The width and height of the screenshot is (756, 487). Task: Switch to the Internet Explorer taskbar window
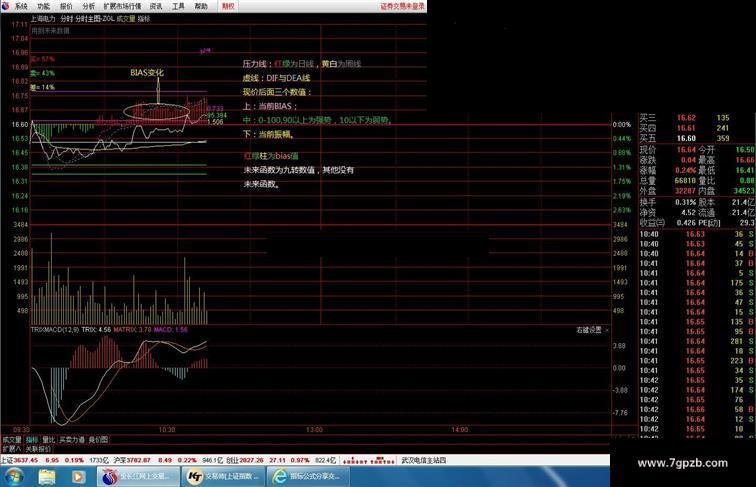[309, 477]
